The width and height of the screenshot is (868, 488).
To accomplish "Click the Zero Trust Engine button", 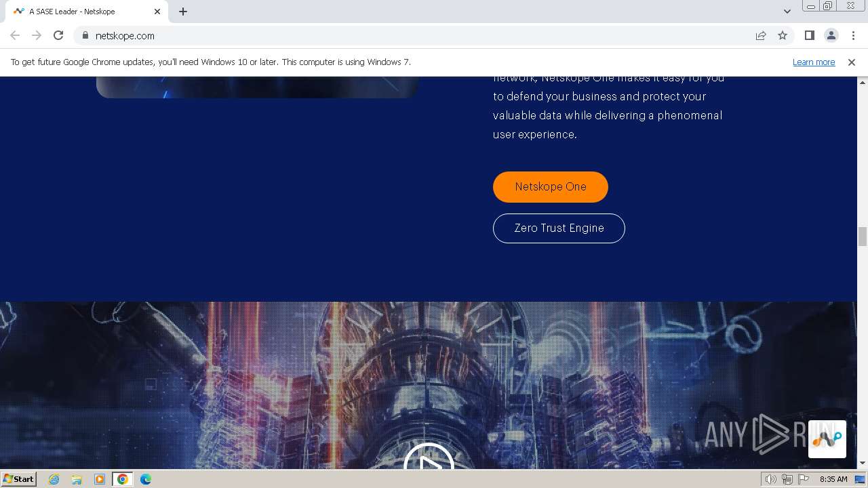I will pos(559,228).
